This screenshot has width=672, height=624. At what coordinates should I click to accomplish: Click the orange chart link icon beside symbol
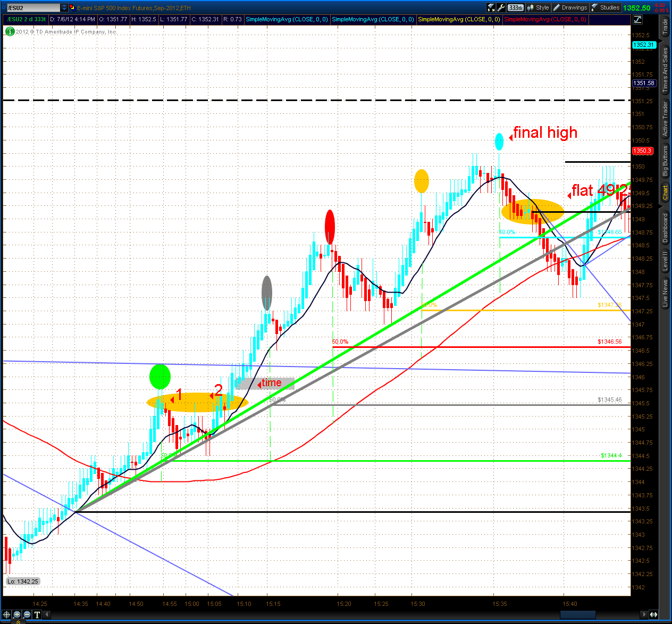pyautogui.click(x=73, y=8)
